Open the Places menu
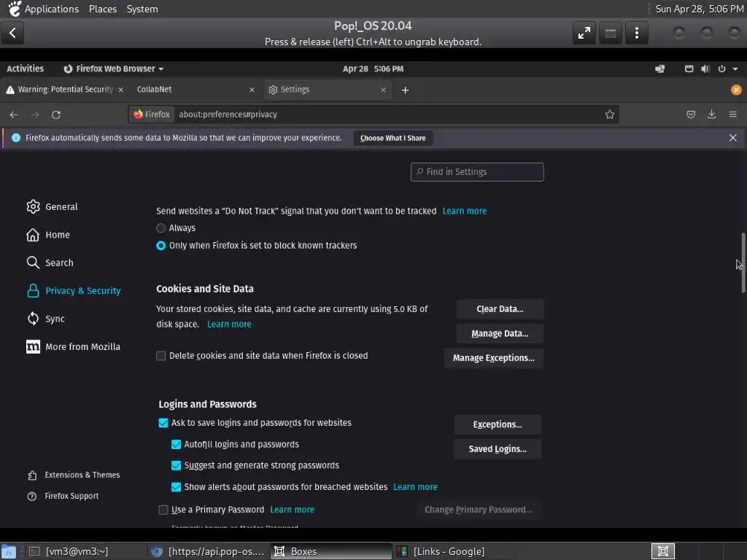 pos(102,9)
